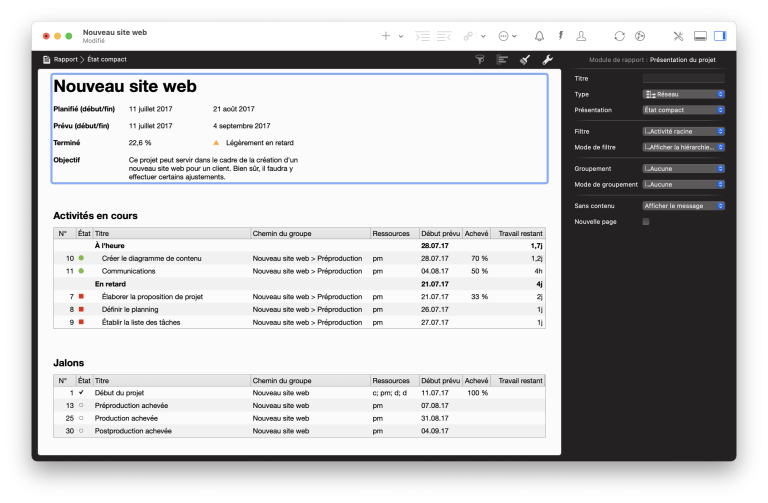Click the Définir le planning row
Screen dimensions: 768x503
coord(299,309)
